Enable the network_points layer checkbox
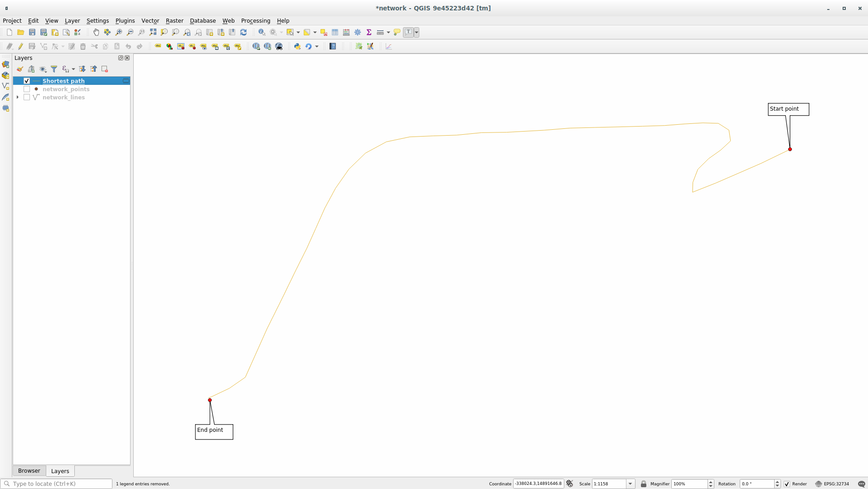Image resolution: width=868 pixels, height=489 pixels. tap(27, 89)
